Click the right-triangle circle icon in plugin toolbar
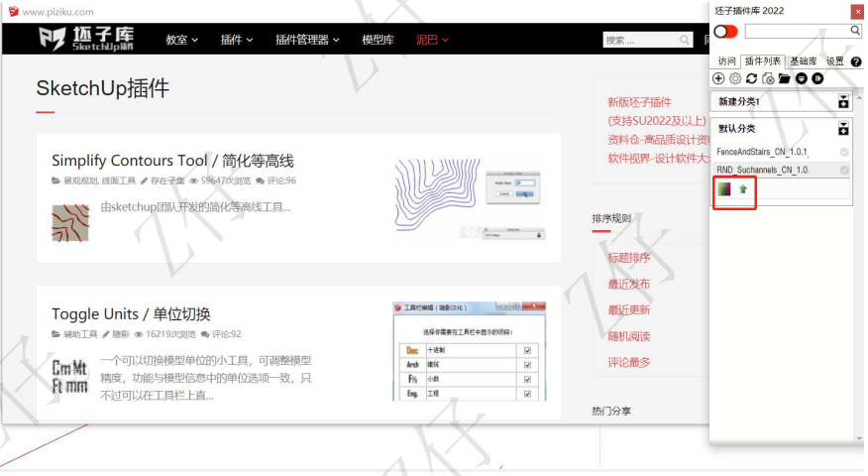Screen dimensions: 868x476 click(x=817, y=78)
